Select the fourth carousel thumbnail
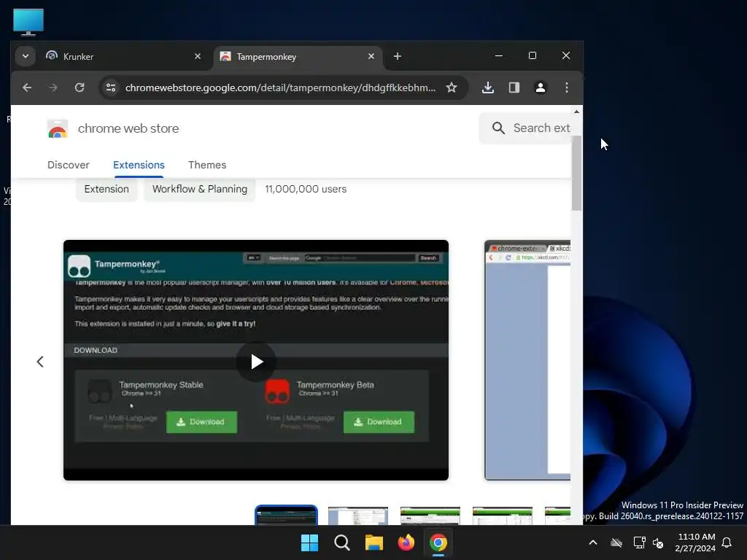The height and width of the screenshot is (560, 747). tap(503, 516)
